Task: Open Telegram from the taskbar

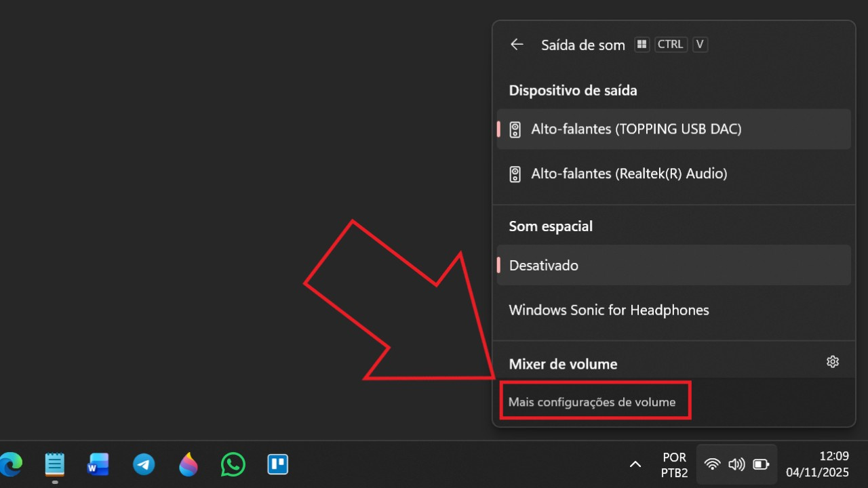Action: 144,464
